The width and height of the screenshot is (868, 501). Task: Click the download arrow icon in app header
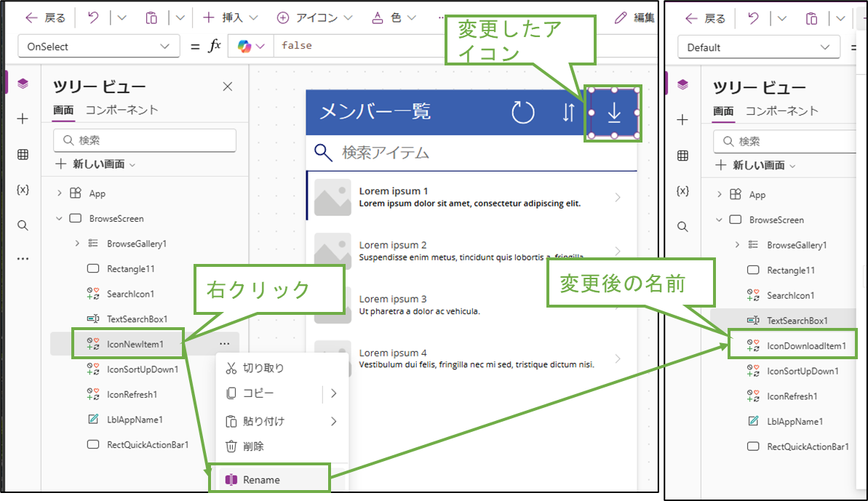coord(614,113)
